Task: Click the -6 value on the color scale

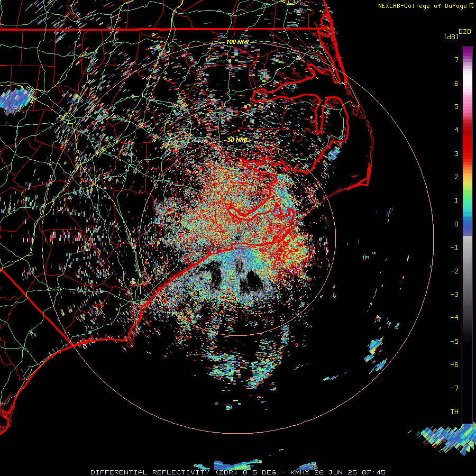Action: (454, 365)
